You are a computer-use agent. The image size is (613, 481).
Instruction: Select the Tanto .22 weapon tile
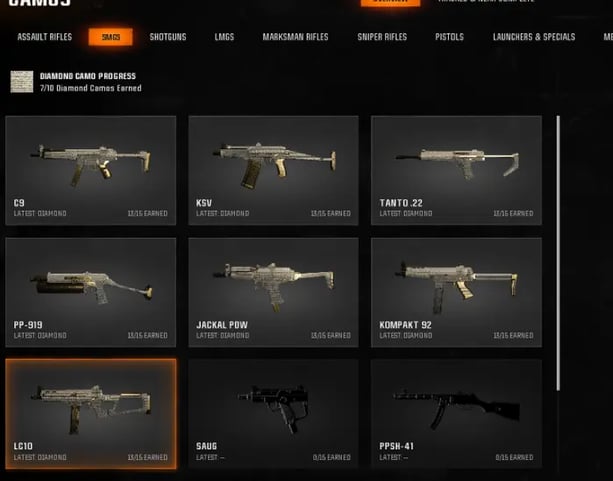coord(456,171)
